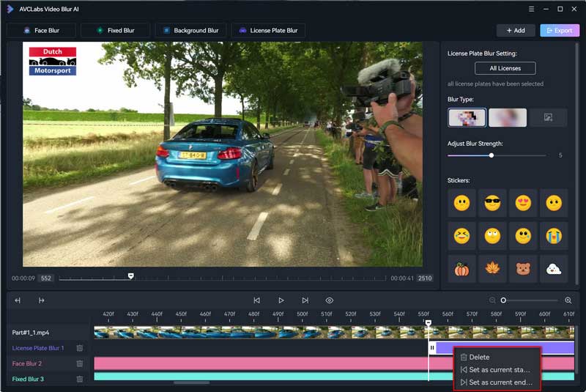Delete the Face Blur 2 track

click(x=80, y=363)
